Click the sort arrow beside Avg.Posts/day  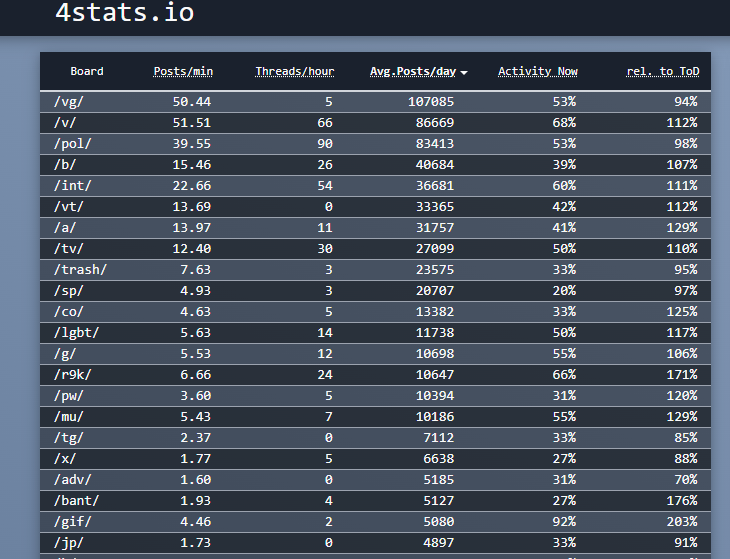pyautogui.click(x=464, y=73)
